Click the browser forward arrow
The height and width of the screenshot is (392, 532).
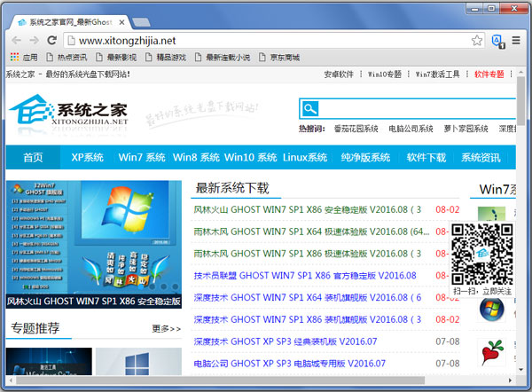point(34,41)
